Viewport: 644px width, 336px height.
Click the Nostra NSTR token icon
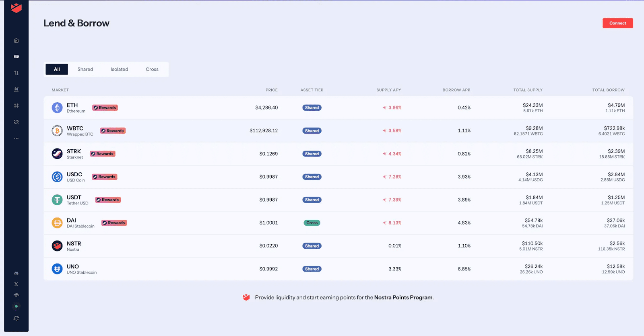click(57, 245)
